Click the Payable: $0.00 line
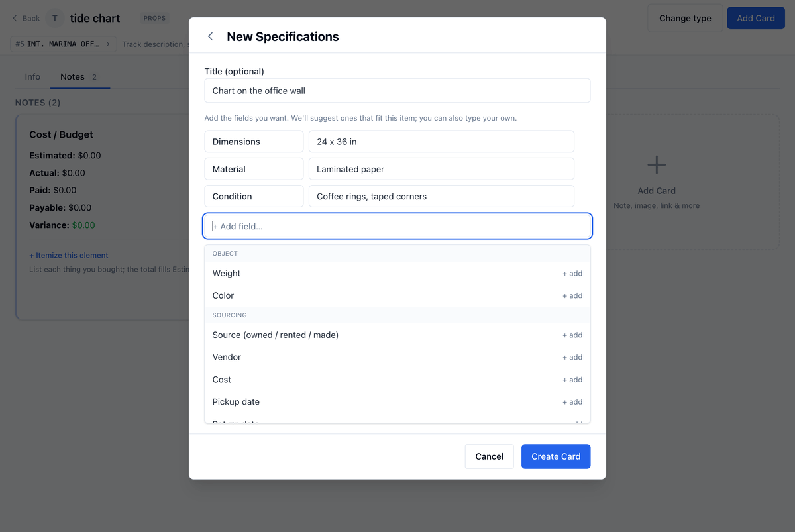 pyautogui.click(x=60, y=207)
